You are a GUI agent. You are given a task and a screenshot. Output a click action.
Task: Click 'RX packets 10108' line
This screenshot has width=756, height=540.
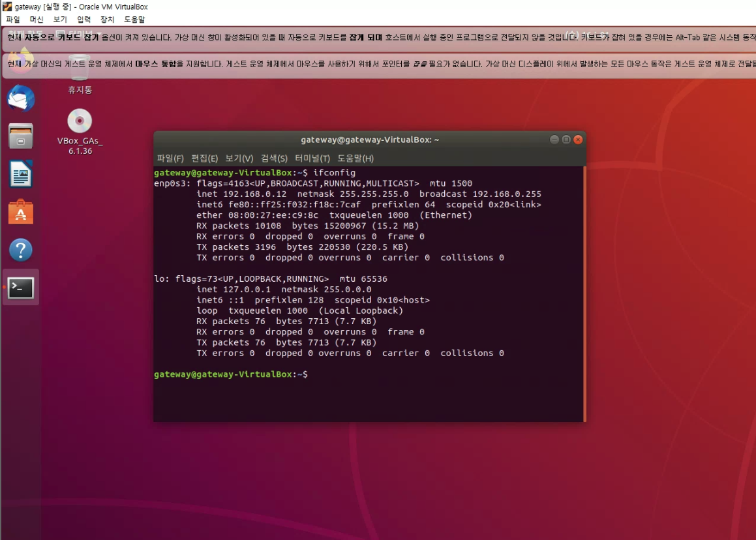[x=308, y=226]
